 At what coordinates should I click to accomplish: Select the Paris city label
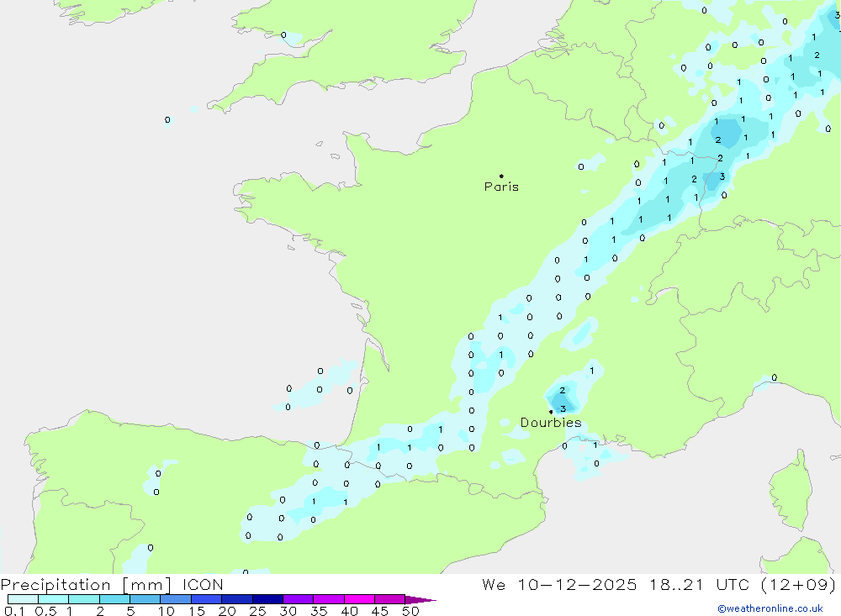pyautogui.click(x=501, y=187)
